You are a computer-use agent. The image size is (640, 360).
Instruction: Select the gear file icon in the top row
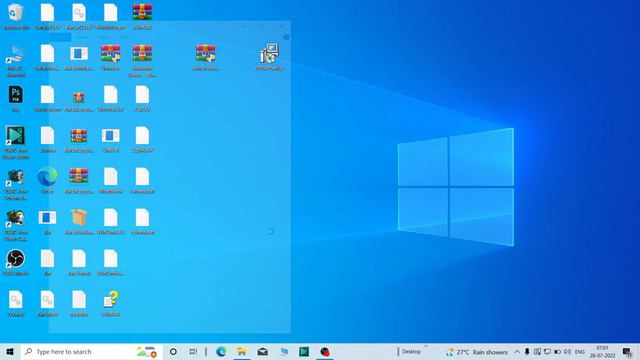pyautogui.click(x=79, y=16)
